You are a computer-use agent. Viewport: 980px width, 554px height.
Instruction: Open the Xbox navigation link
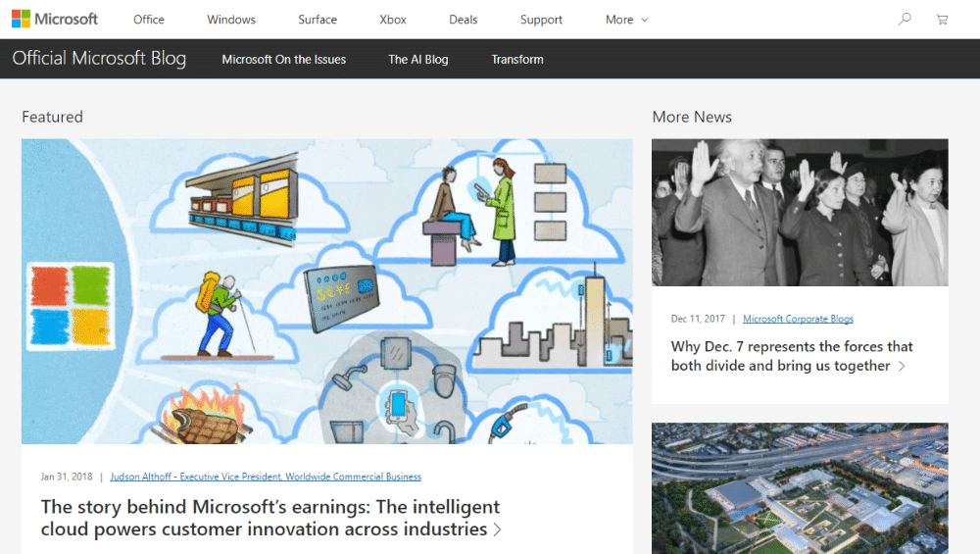coord(393,20)
